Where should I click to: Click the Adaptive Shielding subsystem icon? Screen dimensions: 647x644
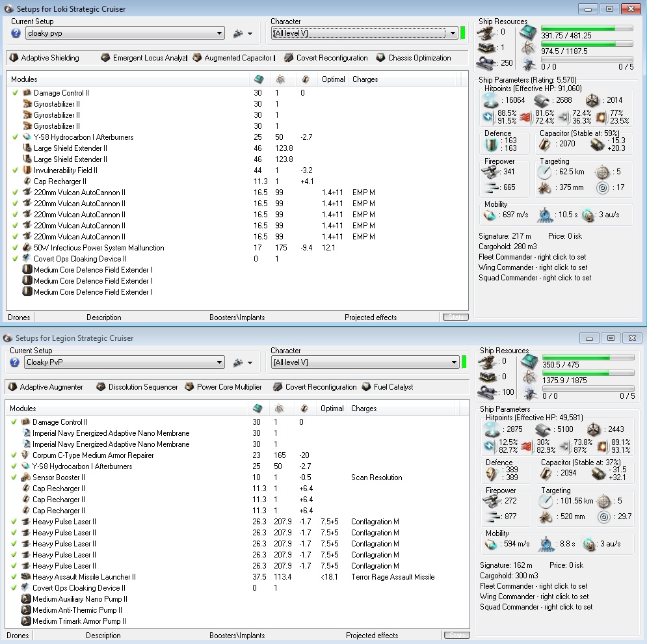[14, 57]
